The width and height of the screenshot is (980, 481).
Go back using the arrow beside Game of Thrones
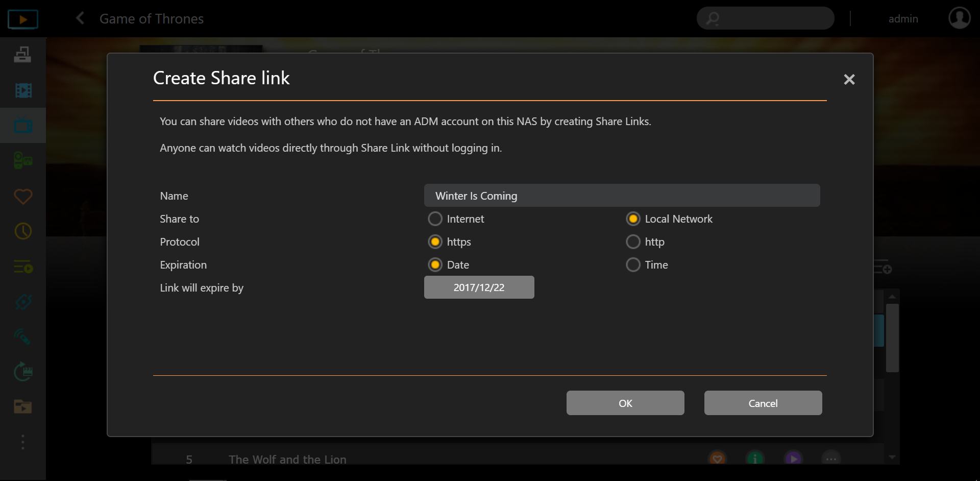tap(80, 18)
